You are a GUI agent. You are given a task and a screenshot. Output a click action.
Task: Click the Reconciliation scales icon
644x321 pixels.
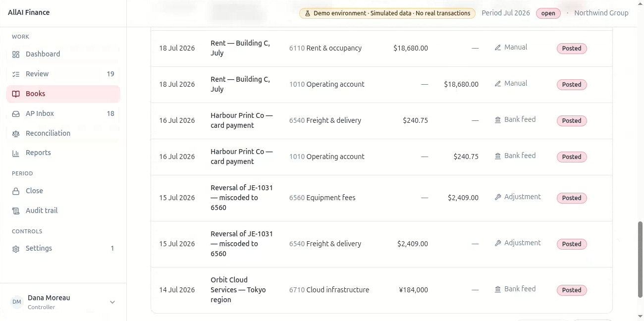coord(16,134)
